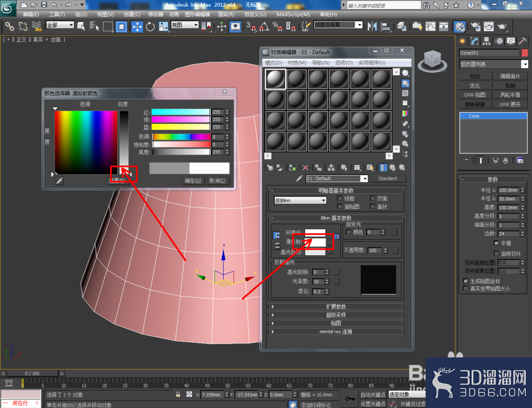
Task: Click the 环境光 ambient color swatch
Action: [315, 232]
